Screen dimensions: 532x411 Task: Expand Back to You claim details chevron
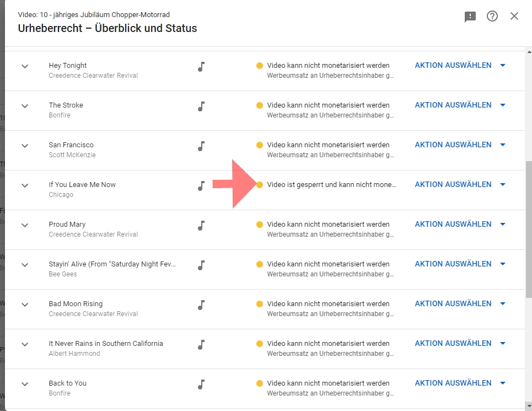[25, 384]
